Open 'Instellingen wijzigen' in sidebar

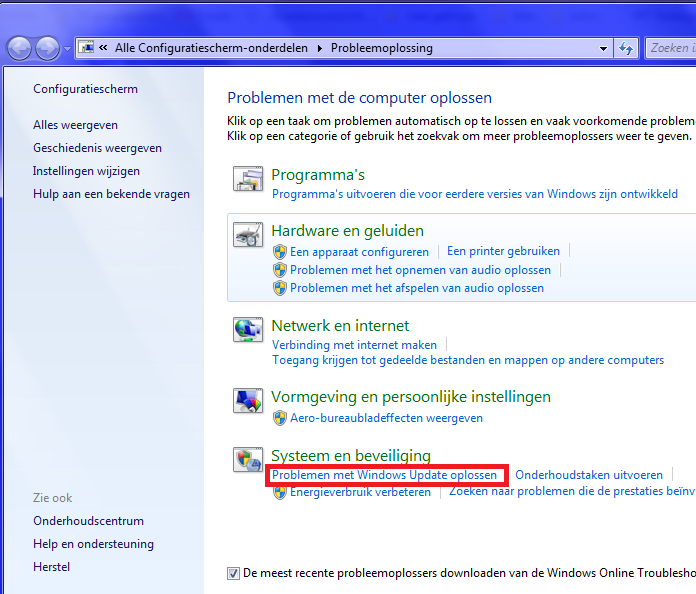(x=86, y=171)
